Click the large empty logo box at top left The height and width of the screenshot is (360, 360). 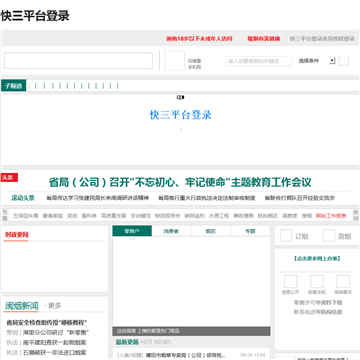(x=78, y=60)
